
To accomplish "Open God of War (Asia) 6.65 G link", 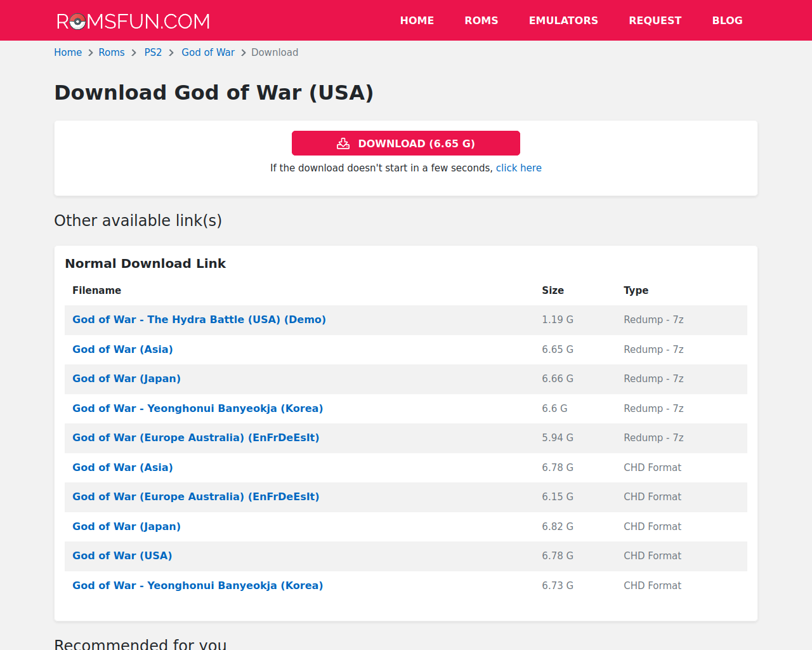I will [x=122, y=350].
